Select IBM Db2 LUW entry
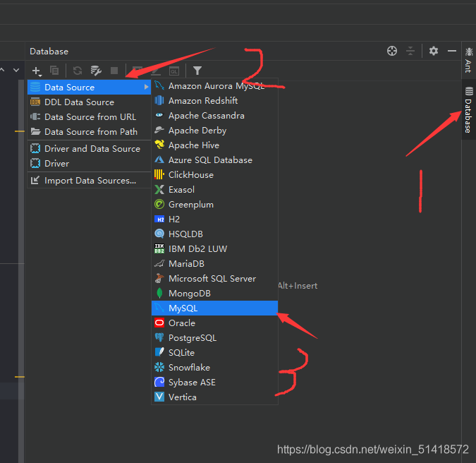Screen dimensions: 476x463 [x=214, y=249]
